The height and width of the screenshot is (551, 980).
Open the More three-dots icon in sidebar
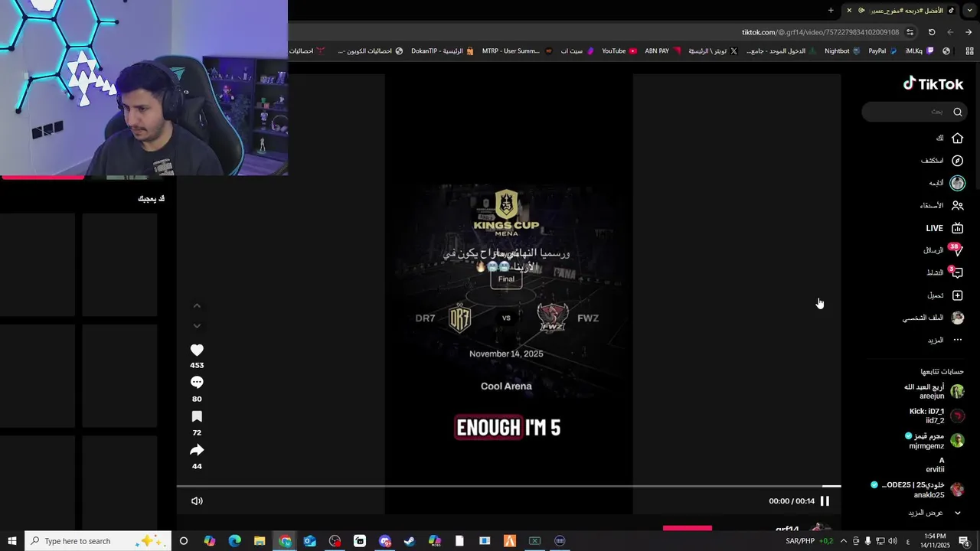(x=957, y=340)
